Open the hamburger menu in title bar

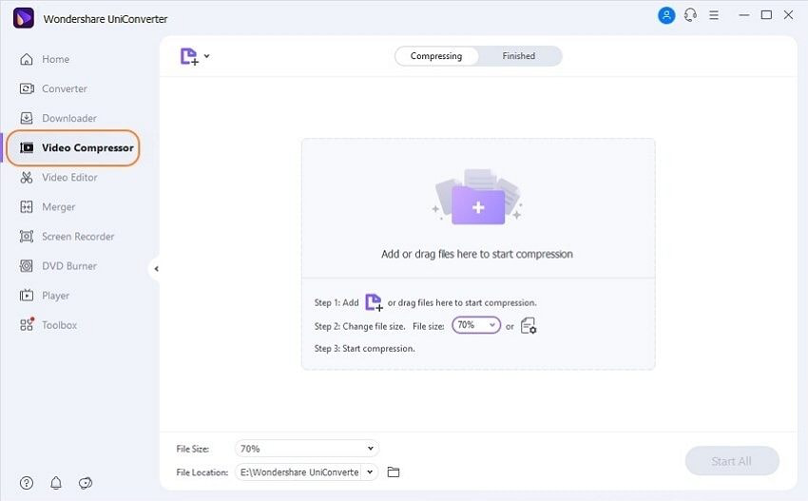click(714, 15)
